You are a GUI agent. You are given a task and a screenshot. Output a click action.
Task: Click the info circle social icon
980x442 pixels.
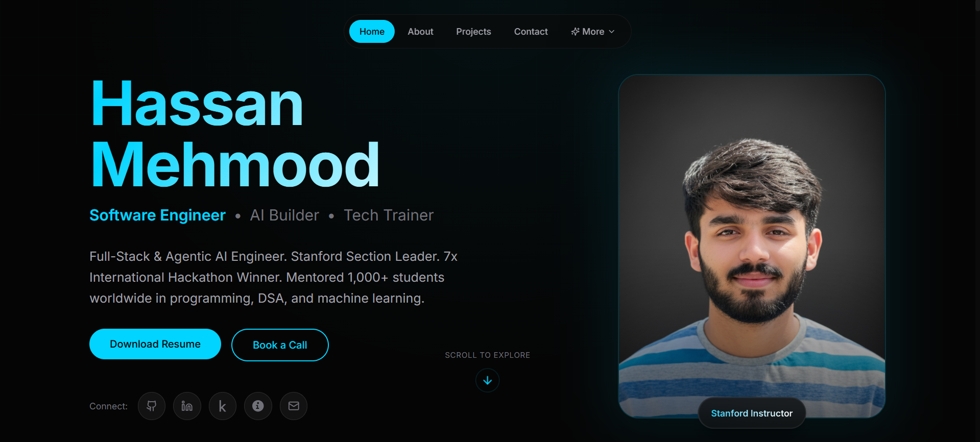tap(258, 406)
